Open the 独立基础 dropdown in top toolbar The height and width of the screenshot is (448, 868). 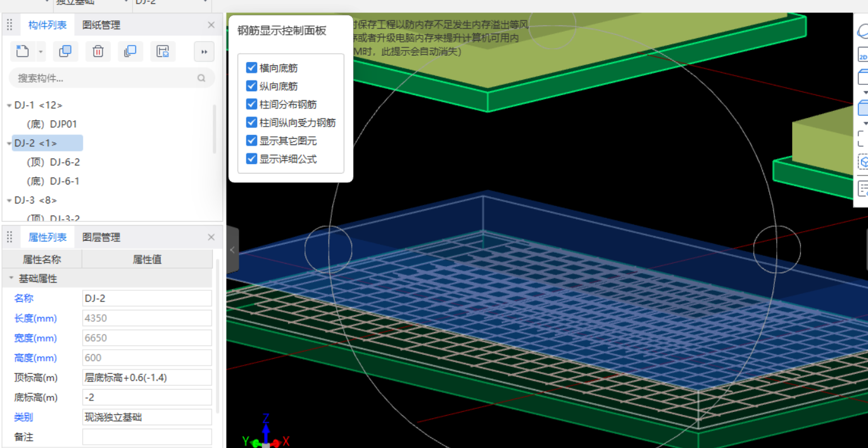point(125,2)
